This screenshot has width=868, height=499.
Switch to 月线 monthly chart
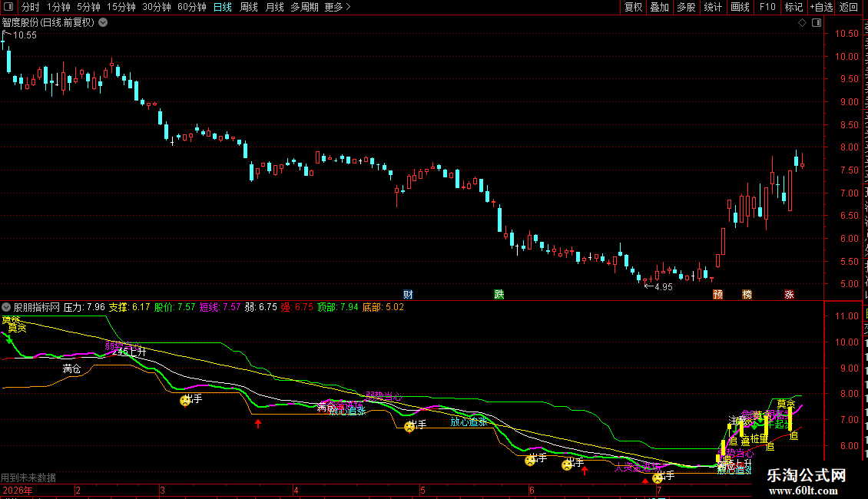[274, 7]
